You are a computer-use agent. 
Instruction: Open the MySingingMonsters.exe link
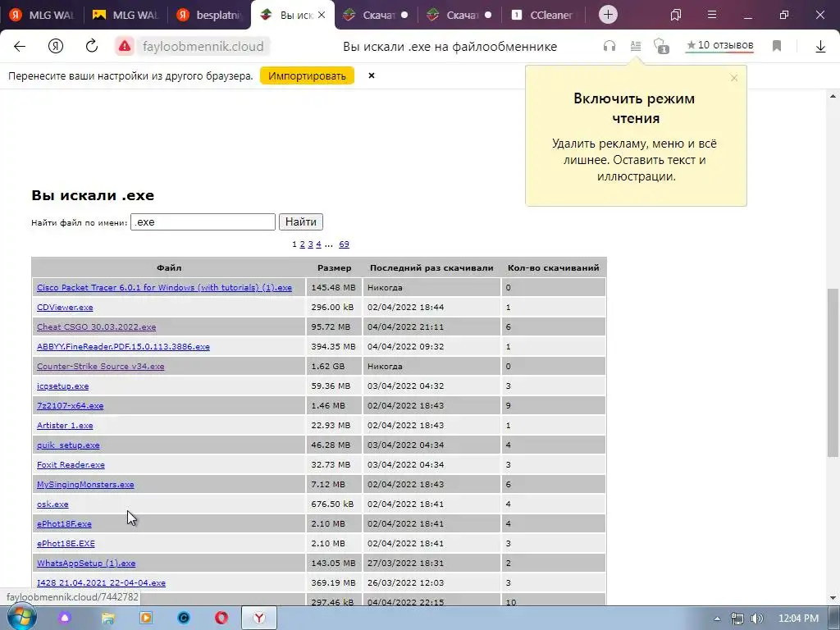point(85,485)
